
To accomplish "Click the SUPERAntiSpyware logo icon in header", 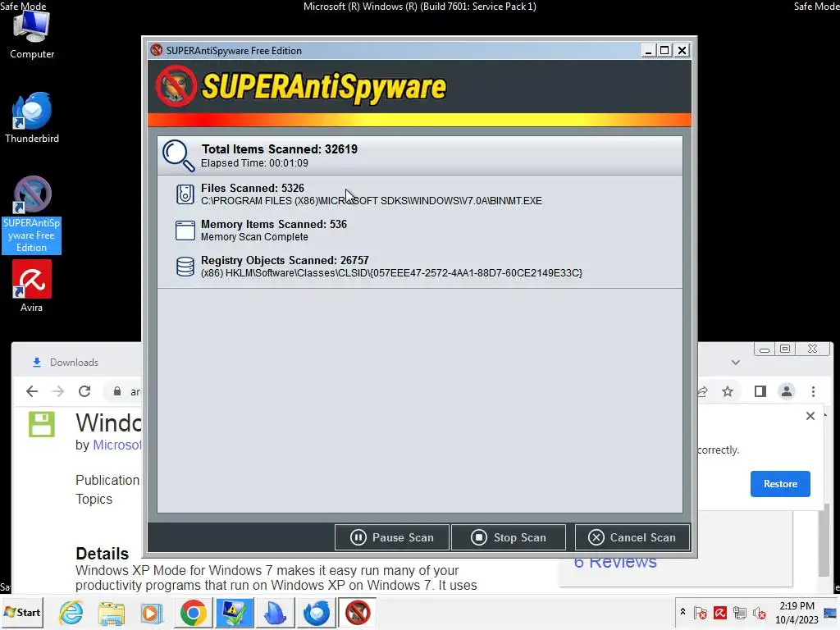I will pyautogui.click(x=176, y=86).
